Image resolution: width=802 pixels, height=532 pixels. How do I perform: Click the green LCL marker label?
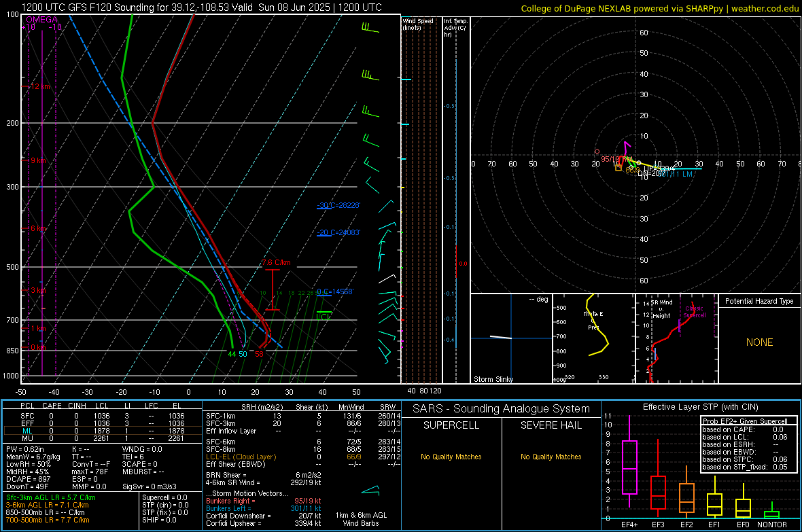click(324, 317)
